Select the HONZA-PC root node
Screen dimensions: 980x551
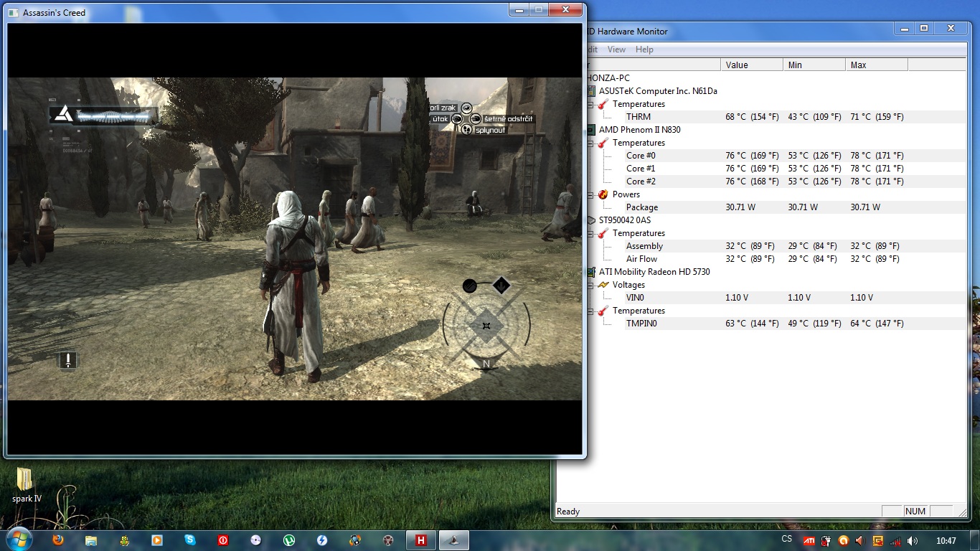[608, 78]
